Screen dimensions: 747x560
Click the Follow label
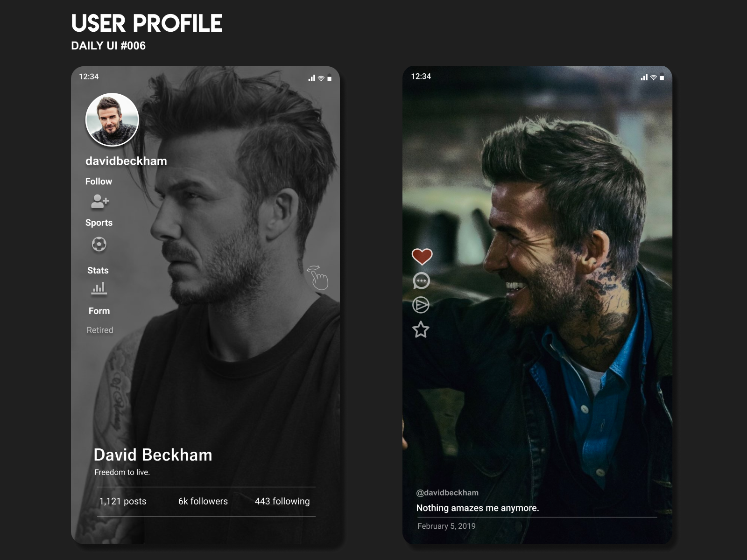tap(99, 182)
